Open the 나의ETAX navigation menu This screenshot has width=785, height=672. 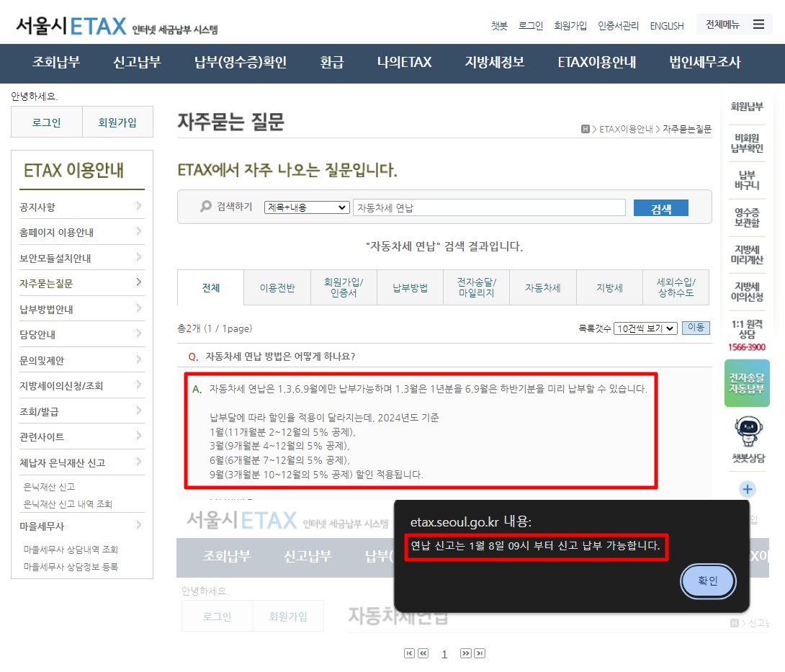pyautogui.click(x=404, y=63)
